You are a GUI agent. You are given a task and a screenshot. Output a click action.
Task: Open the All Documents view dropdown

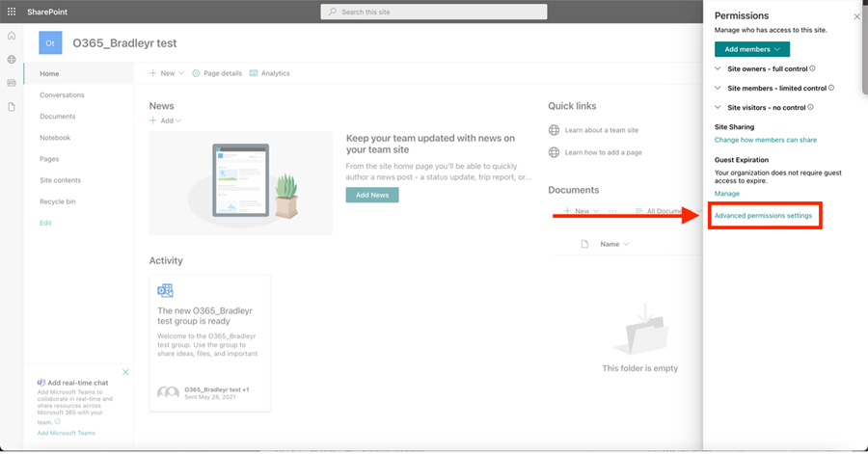pos(668,211)
